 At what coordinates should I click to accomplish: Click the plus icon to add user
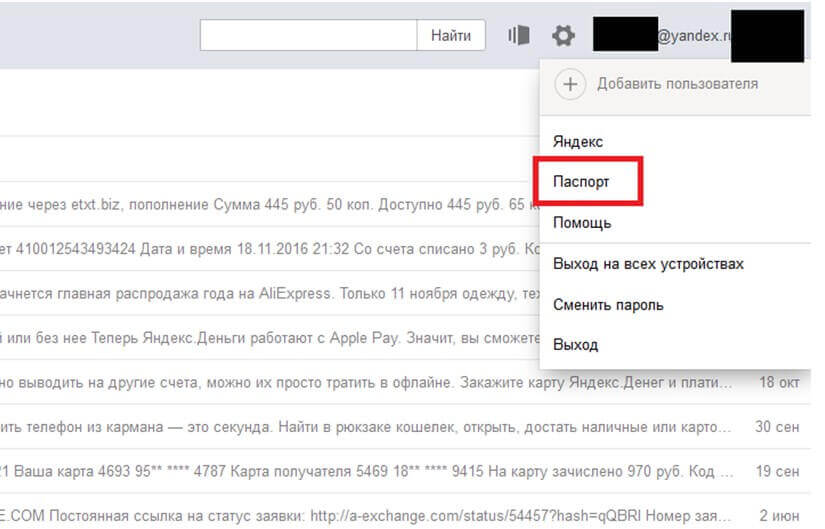tap(570, 84)
